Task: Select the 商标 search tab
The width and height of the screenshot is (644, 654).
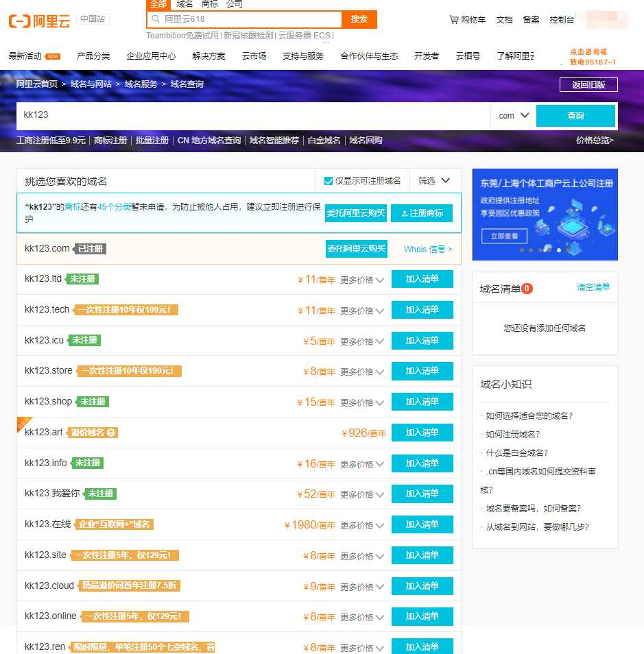Action: 209,4
